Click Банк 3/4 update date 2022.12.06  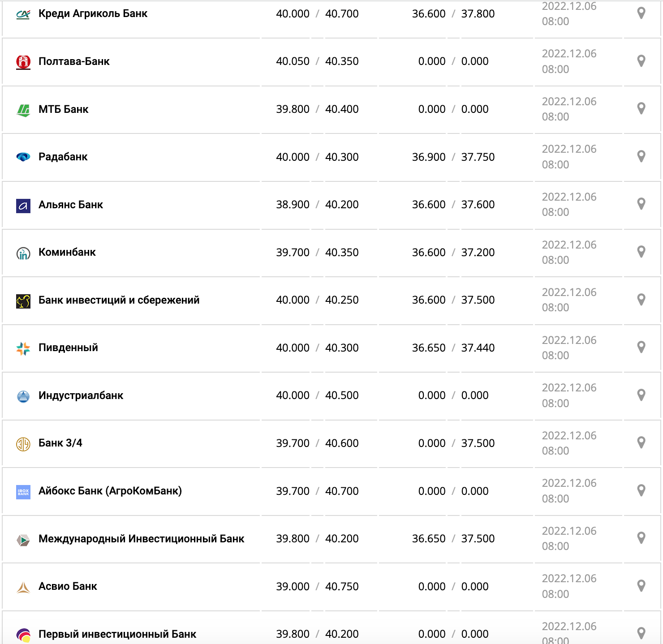pyautogui.click(x=569, y=436)
